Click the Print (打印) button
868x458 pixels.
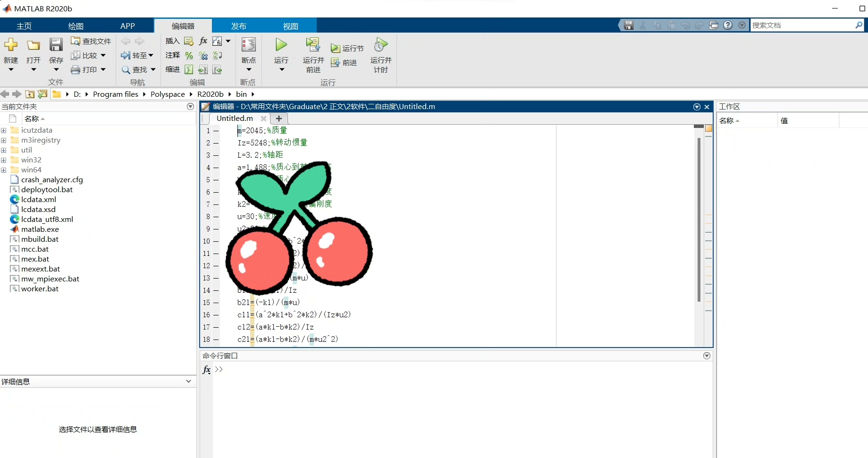pyautogui.click(x=88, y=69)
